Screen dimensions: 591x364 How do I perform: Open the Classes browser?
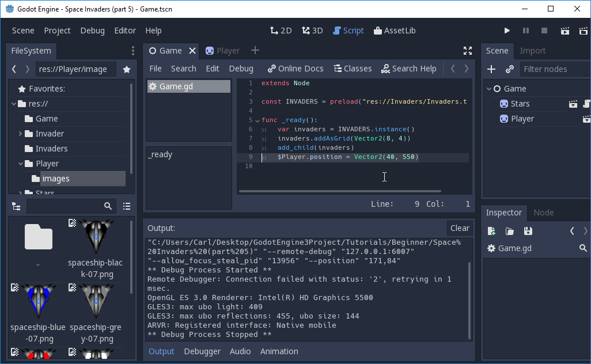tap(353, 69)
